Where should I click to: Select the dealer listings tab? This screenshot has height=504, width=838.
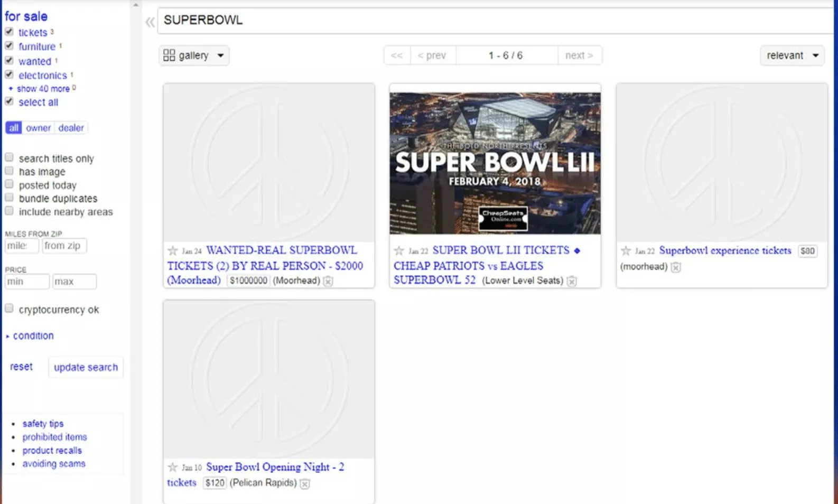pos(71,128)
